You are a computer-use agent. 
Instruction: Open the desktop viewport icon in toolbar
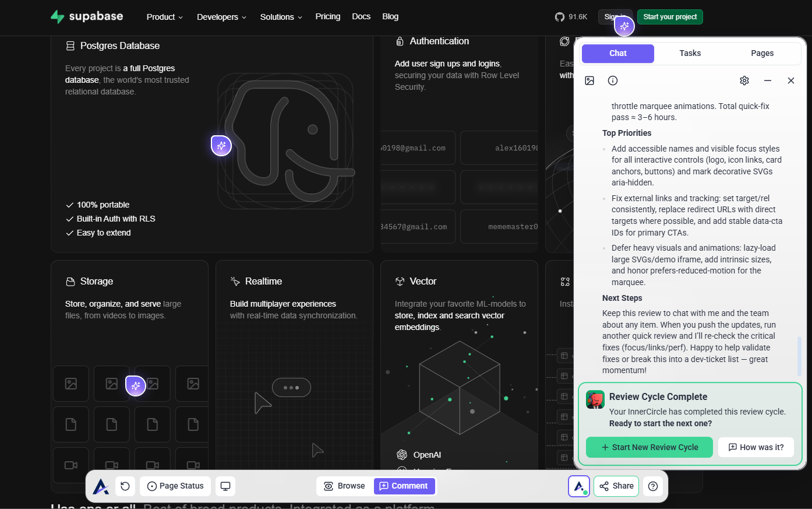[225, 486]
